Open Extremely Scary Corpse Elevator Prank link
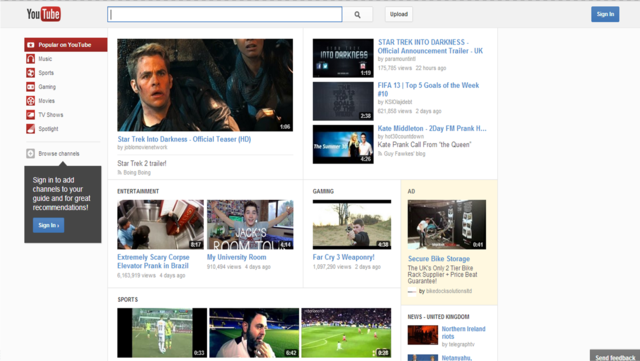Image resolution: width=640 pixels, height=361 pixels. coord(153,261)
